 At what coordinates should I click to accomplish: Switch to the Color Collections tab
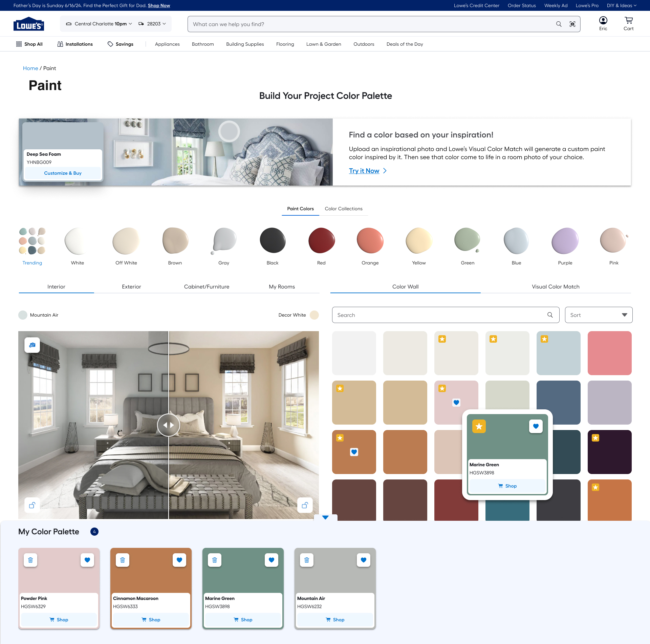[344, 209]
